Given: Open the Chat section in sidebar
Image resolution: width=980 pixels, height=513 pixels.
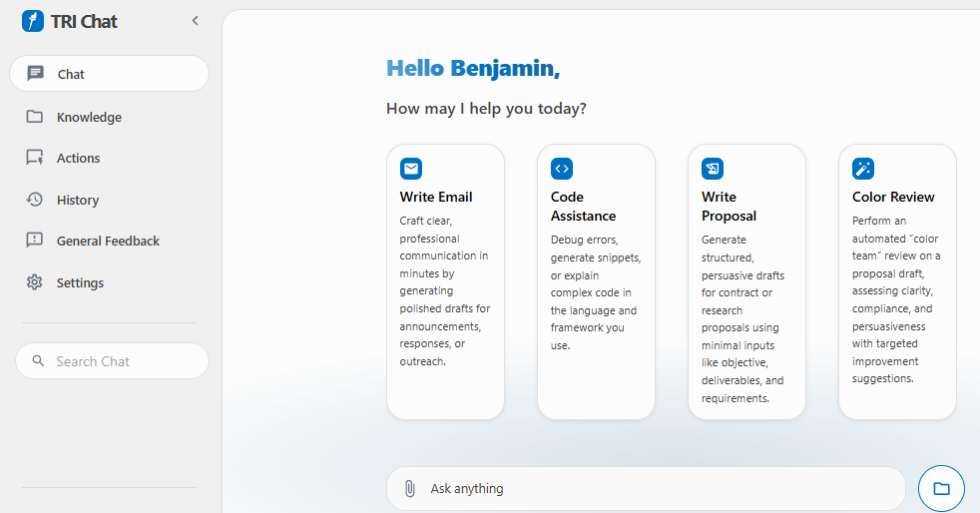Looking at the screenshot, I should [x=109, y=74].
